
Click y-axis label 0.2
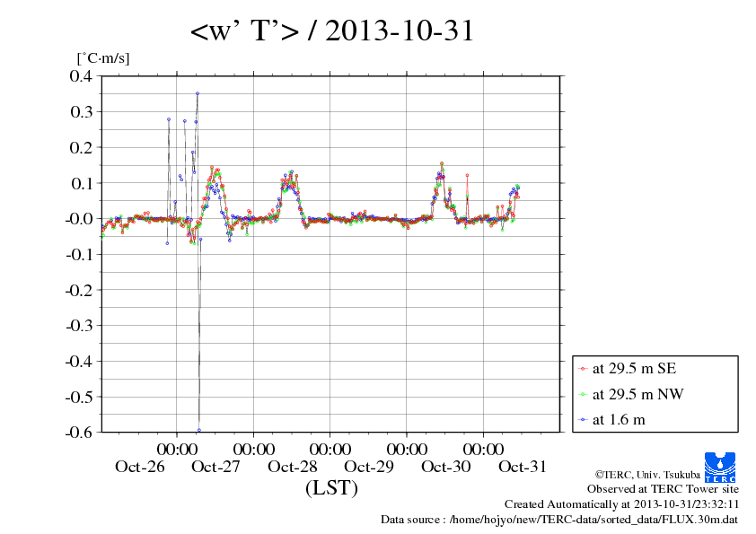81,147
